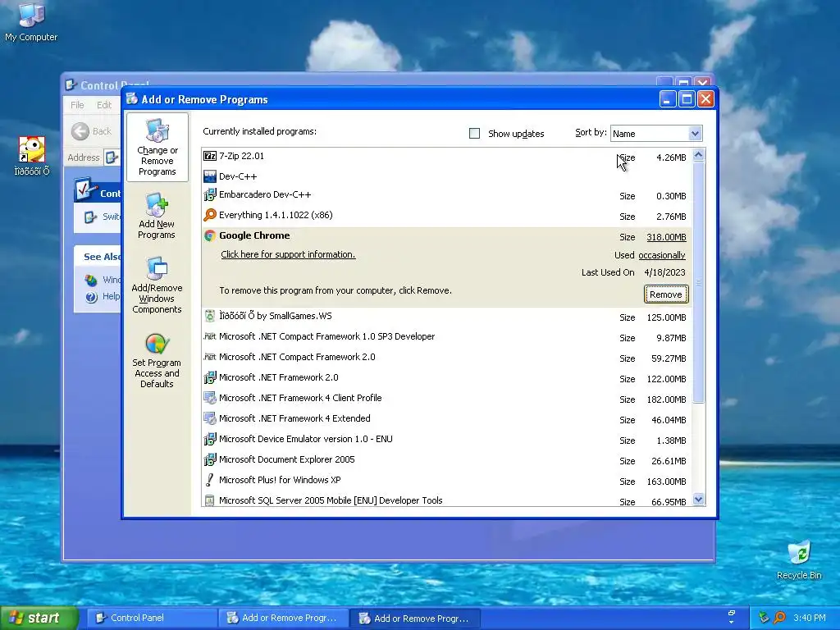Open Add/Remove Windows Components

tap(157, 285)
